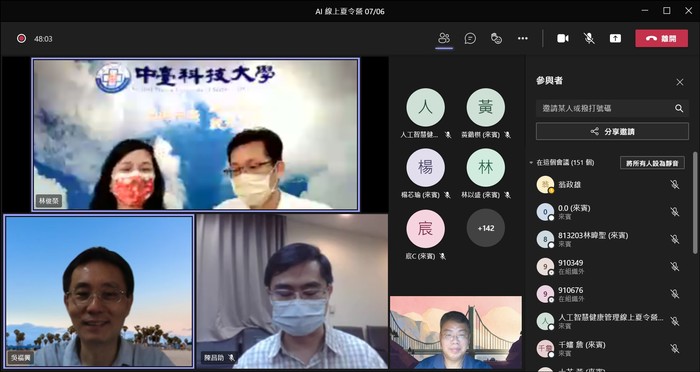Minimize the Teams meeting window

pos(645,11)
